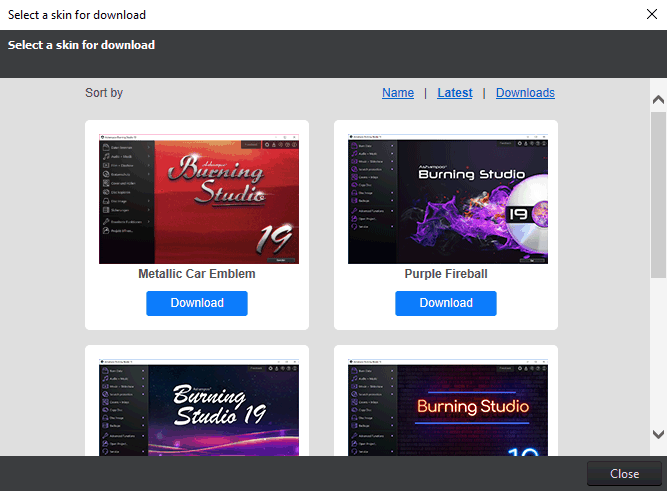
Task: Click the Metallic Car Emblem label
Action: tap(197, 274)
